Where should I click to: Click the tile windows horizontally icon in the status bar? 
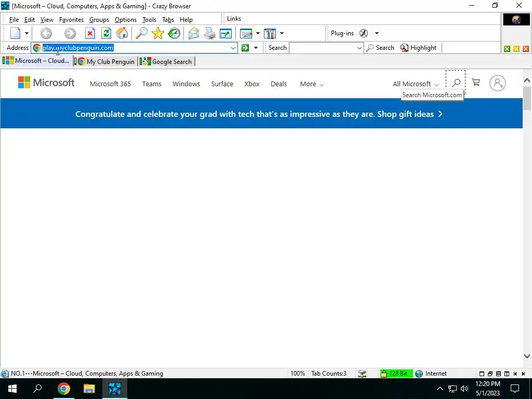(498, 374)
